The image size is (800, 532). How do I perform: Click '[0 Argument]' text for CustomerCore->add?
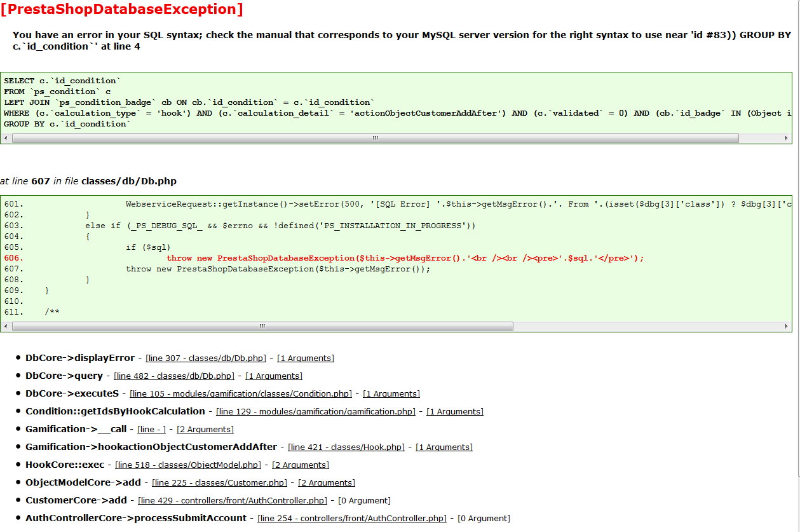(364, 501)
